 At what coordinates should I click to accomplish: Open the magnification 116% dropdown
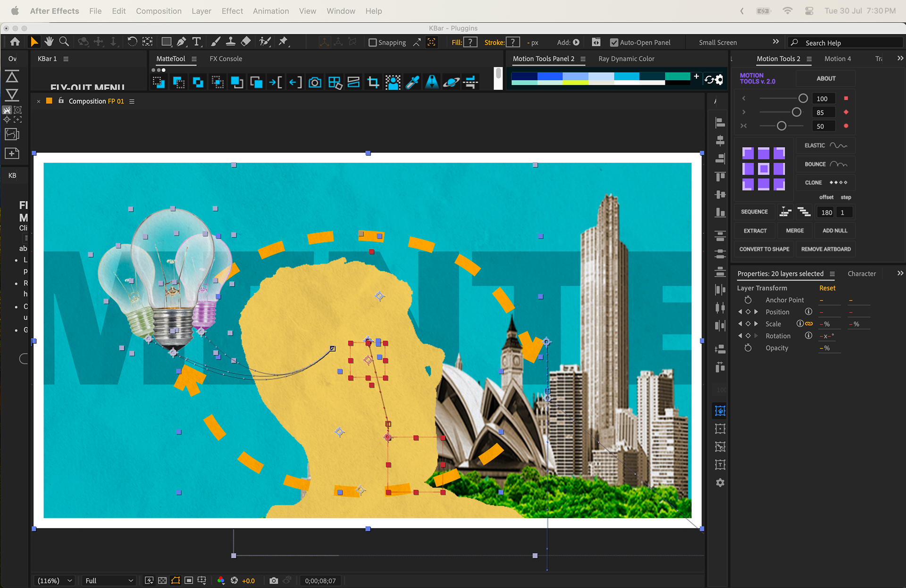pyautogui.click(x=56, y=580)
